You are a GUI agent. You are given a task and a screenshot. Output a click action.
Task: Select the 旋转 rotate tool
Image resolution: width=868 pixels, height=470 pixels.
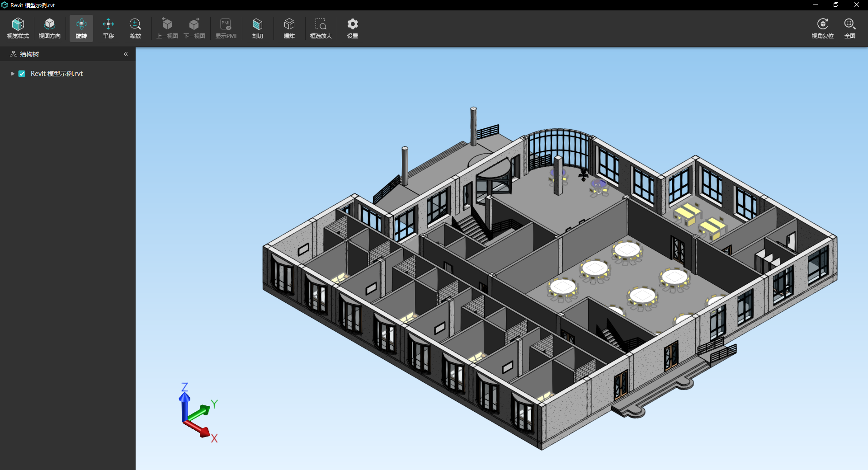click(81, 28)
